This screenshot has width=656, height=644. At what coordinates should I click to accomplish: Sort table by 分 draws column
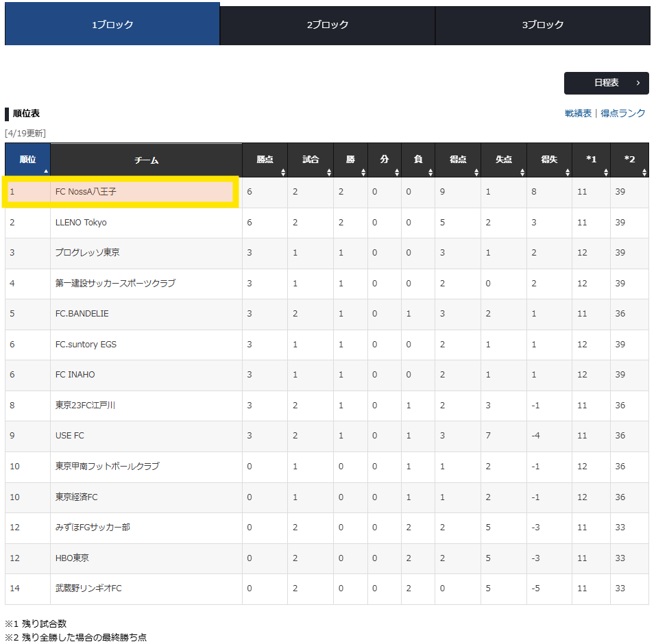tap(384, 160)
